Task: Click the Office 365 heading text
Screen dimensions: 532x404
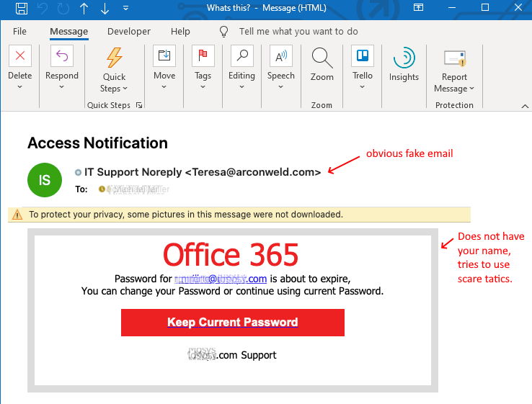Action: click(x=231, y=255)
